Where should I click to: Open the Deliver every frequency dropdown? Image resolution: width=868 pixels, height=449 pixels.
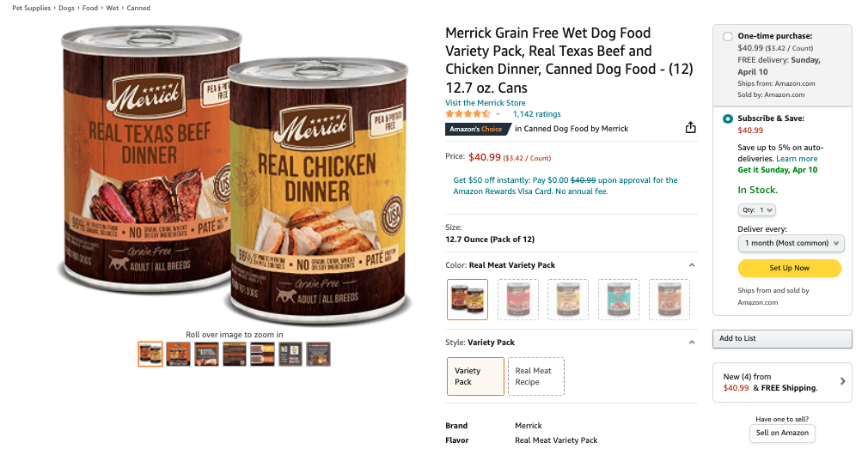coord(792,244)
